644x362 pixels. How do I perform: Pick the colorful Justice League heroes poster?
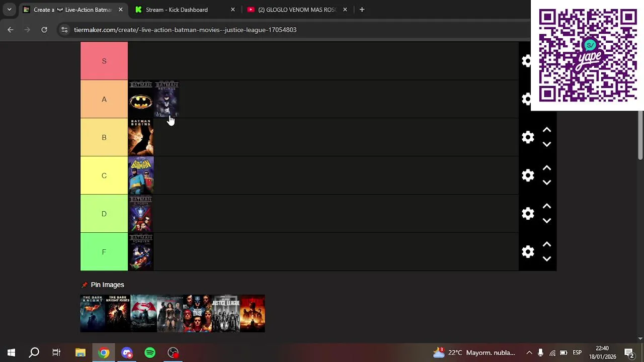pyautogui.click(x=197, y=313)
